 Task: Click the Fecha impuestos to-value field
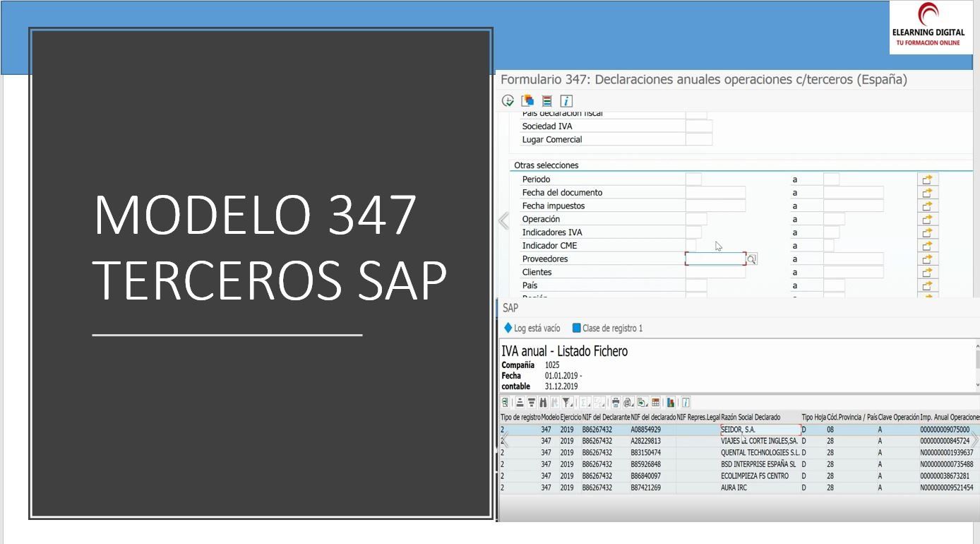[854, 206]
